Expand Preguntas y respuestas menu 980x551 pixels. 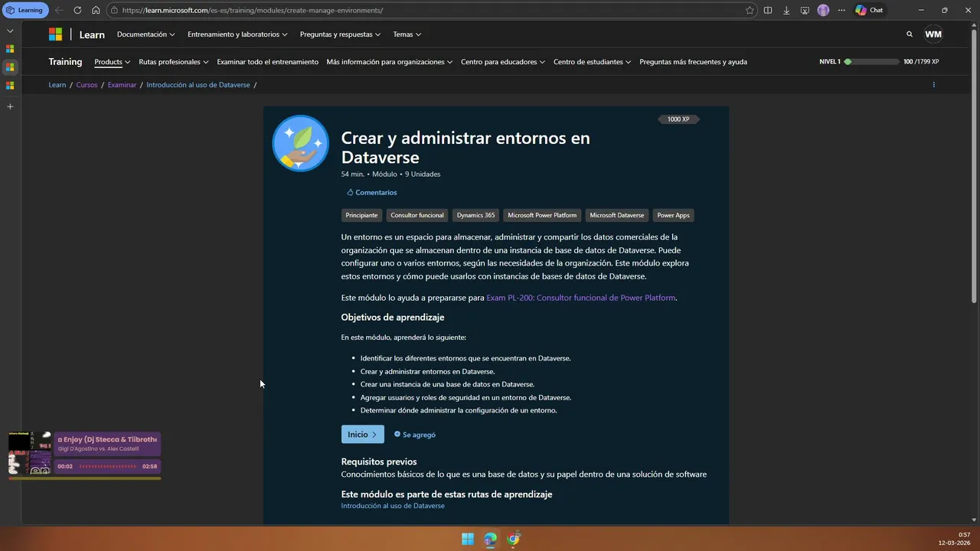(340, 34)
